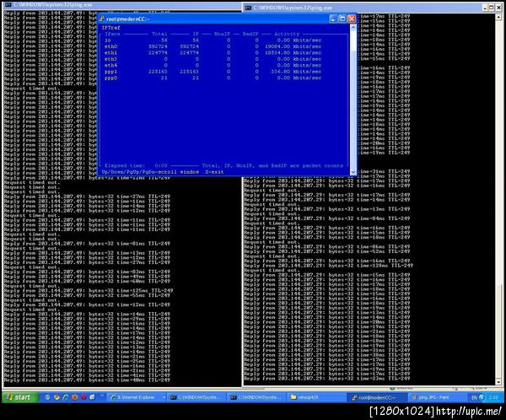Viewport: 506px width, 420px height.
Task: Maximize the root@modernCC PuTTY window
Action: click(342, 19)
